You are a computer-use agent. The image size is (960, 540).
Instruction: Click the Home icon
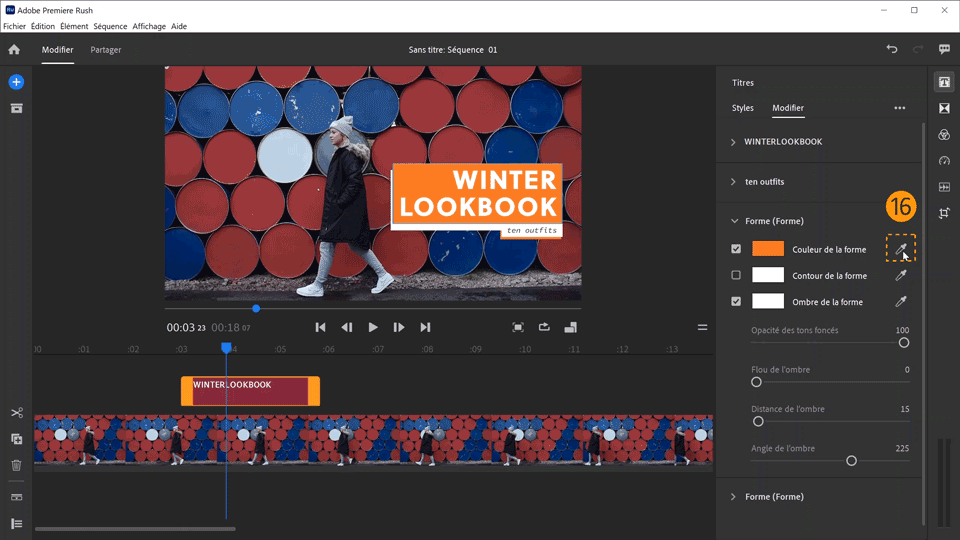[x=14, y=49]
